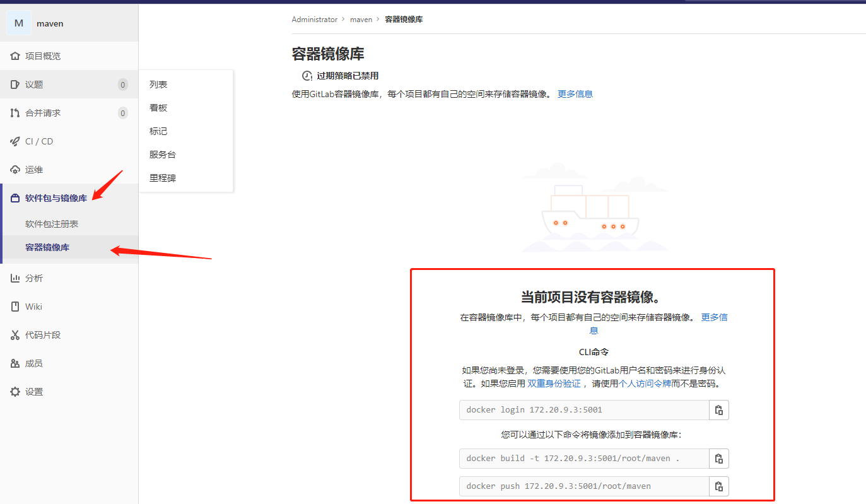Click the 议题 count badge
Image resolution: width=866 pixels, height=504 pixels.
[123, 85]
